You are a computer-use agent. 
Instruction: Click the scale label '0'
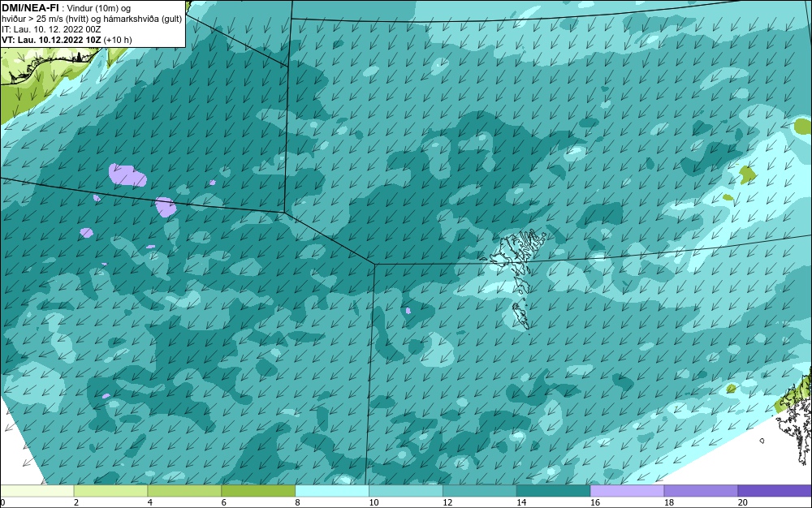coord(2,502)
